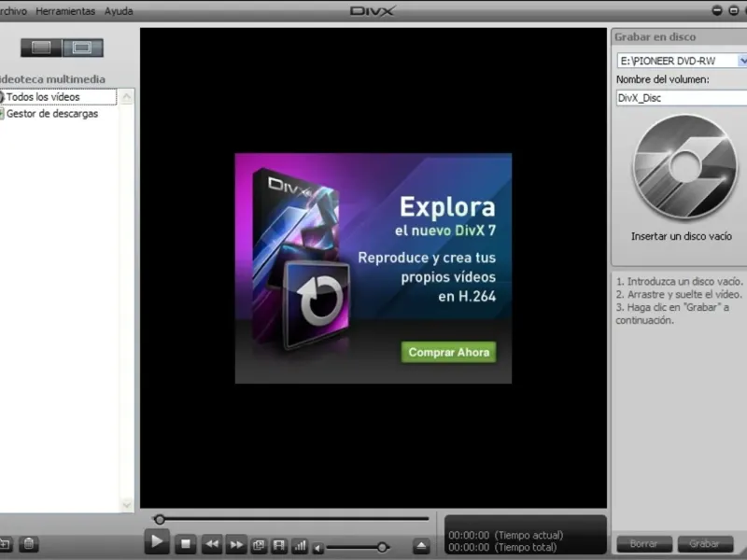Click the Comprar Ahora button
This screenshot has width=747, height=560.
[449, 353]
